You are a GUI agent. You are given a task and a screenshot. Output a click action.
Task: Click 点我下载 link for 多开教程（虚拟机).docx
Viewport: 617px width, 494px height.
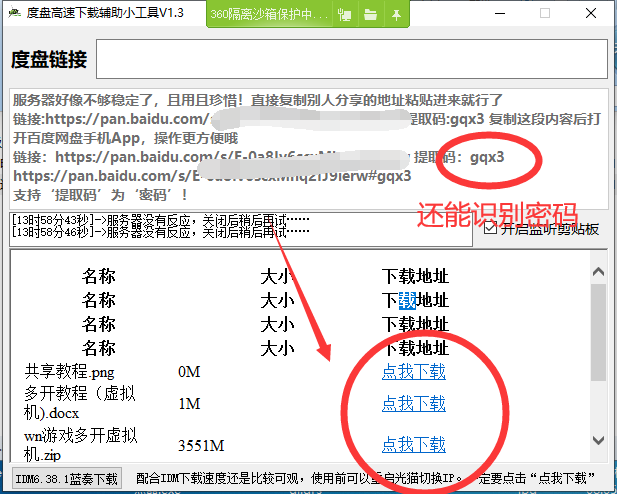coord(413,404)
